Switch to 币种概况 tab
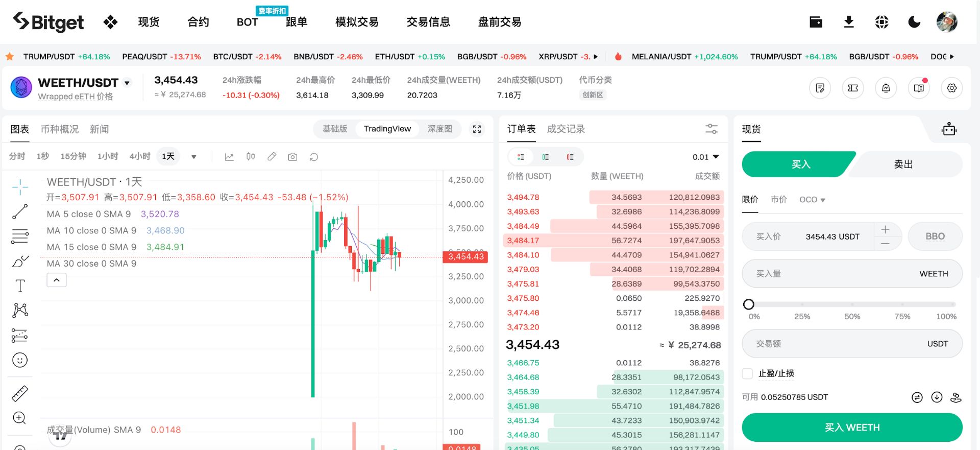 (60, 129)
